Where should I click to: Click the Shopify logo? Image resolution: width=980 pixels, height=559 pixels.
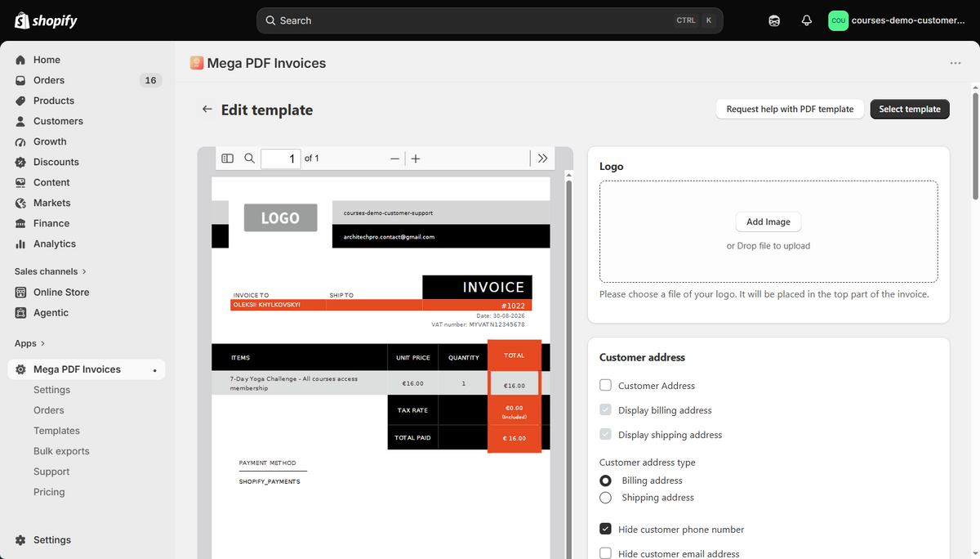(46, 20)
